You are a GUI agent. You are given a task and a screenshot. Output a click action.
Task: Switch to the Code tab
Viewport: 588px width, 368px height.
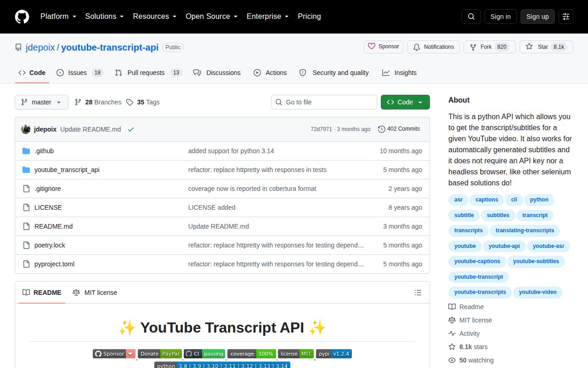32,73
